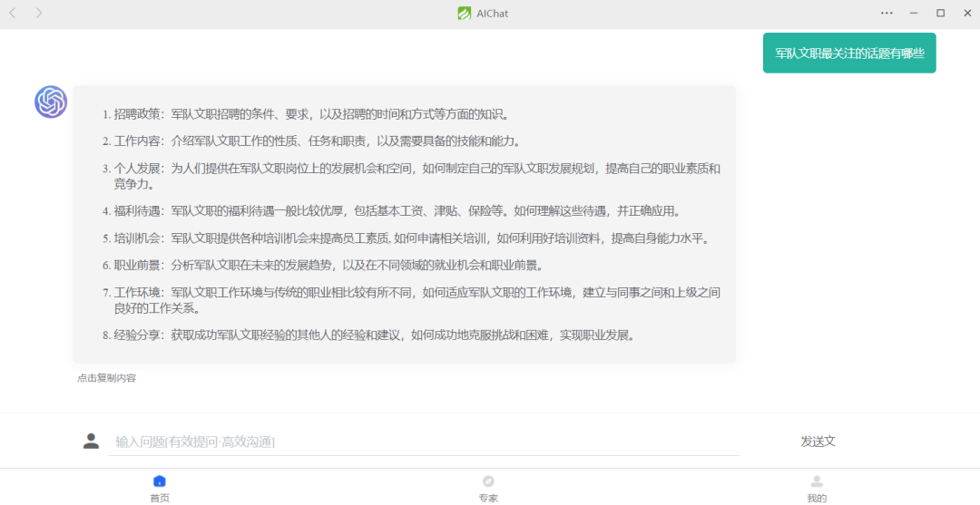Switch to the 我的 tab
The height and width of the screenshot is (505, 980).
(817, 489)
